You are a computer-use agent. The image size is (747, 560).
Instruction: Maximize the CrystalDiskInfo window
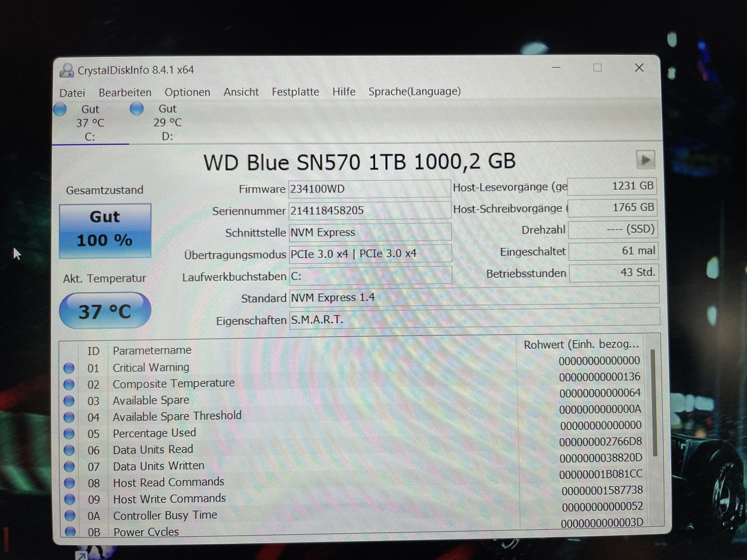point(597,68)
